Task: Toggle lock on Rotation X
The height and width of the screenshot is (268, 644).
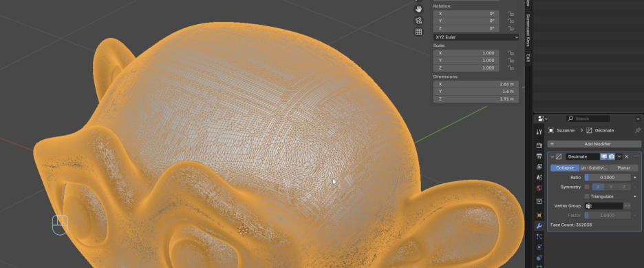Action: pyautogui.click(x=511, y=14)
